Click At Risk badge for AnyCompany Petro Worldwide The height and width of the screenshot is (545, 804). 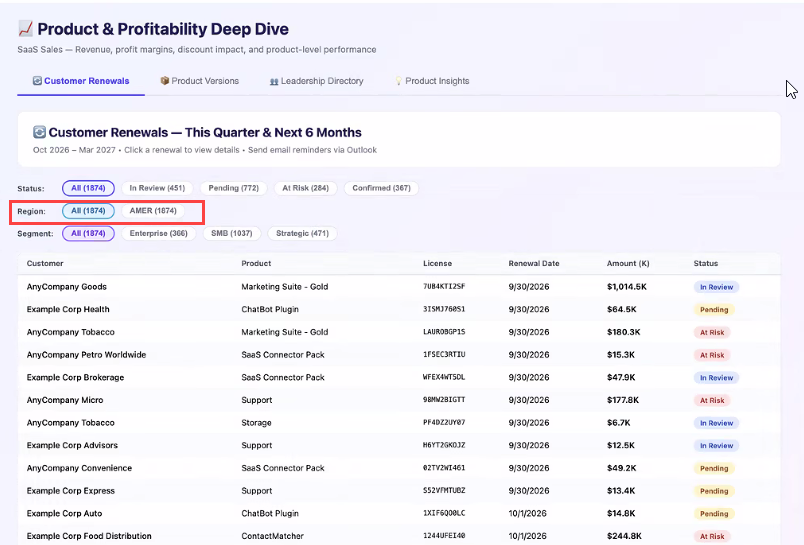point(712,355)
